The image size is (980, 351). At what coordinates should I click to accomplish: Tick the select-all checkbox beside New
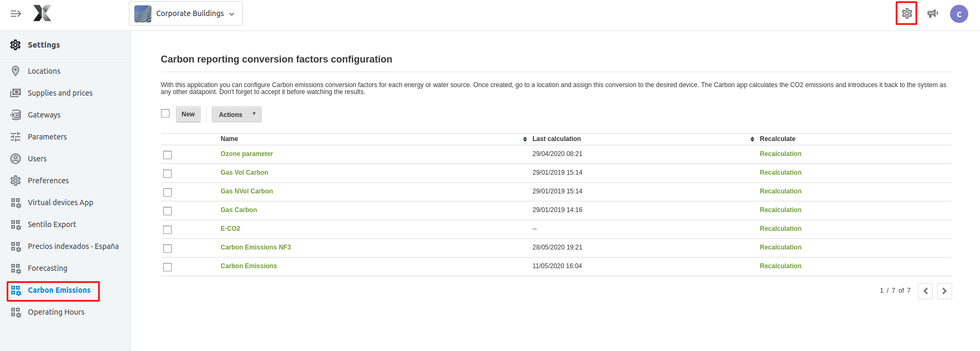tap(165, 113)
